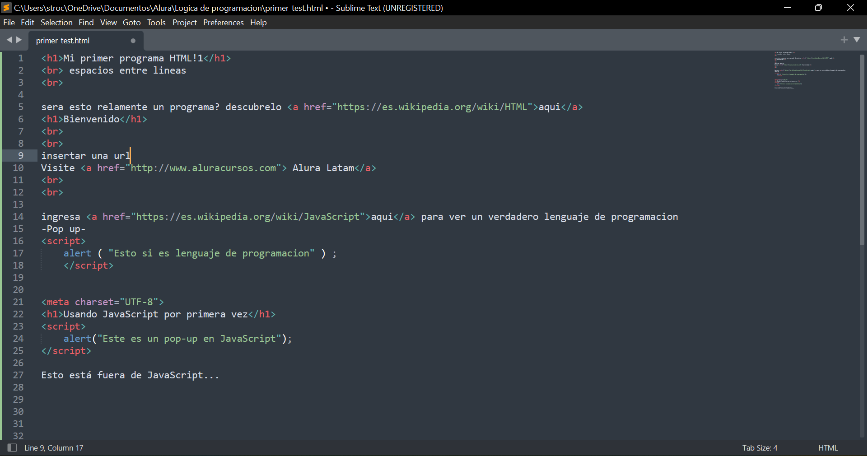The image size is (868, 456).
Task: Click the aluracursos.com URL string
Action: pyautogui.click(x=203, y=168)
